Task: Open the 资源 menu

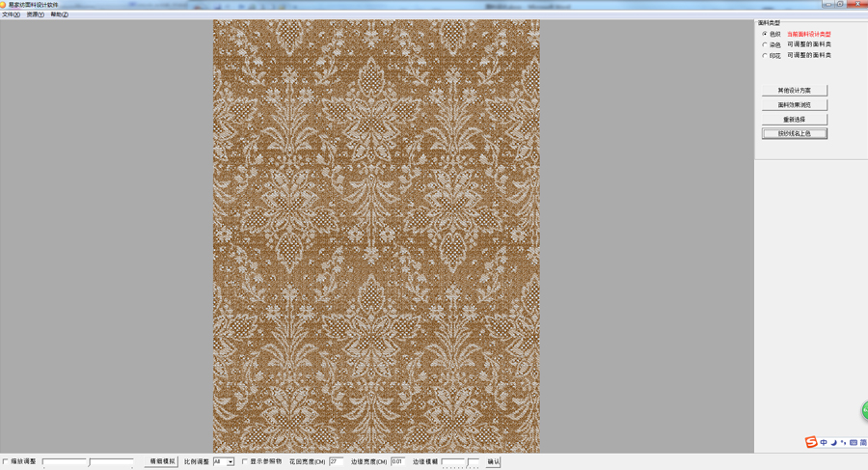Action: pos(35,14)
